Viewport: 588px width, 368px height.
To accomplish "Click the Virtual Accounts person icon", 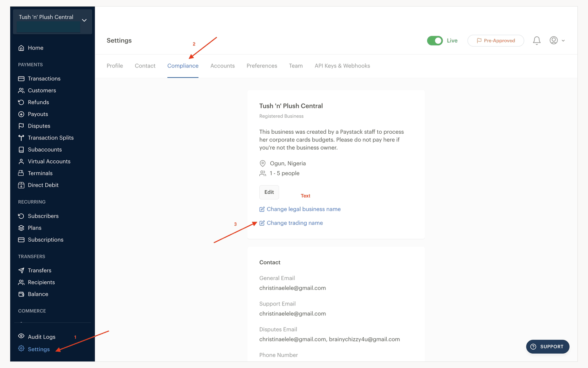I will (21, 162).
